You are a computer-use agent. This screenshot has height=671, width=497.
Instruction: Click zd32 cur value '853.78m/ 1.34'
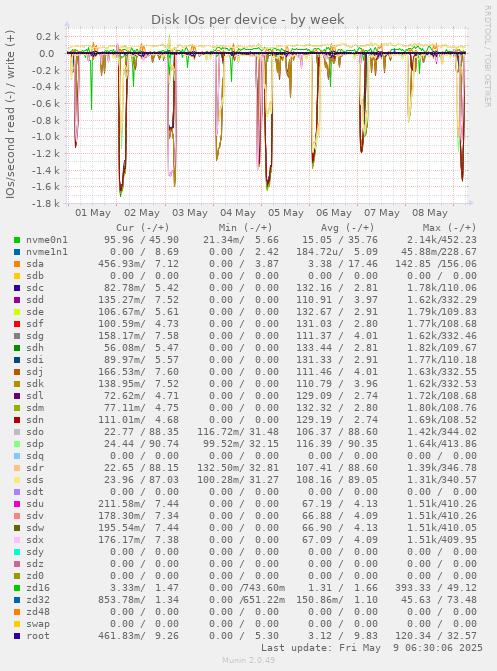[138, 600]
